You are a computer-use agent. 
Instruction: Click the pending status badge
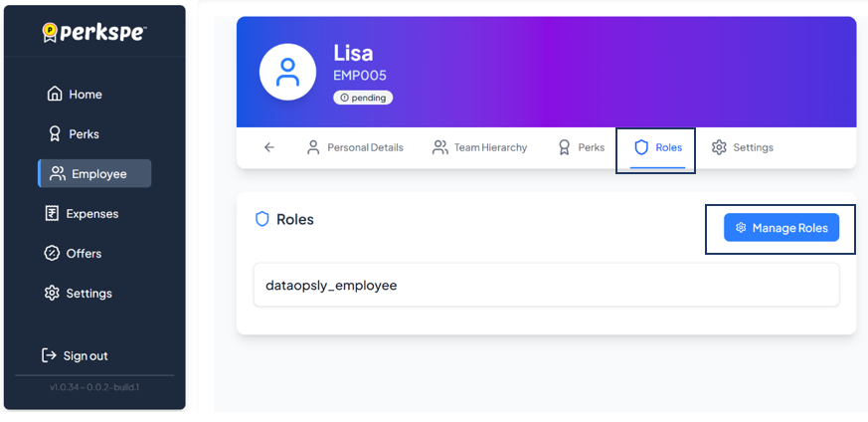click(x=363, y=99)
